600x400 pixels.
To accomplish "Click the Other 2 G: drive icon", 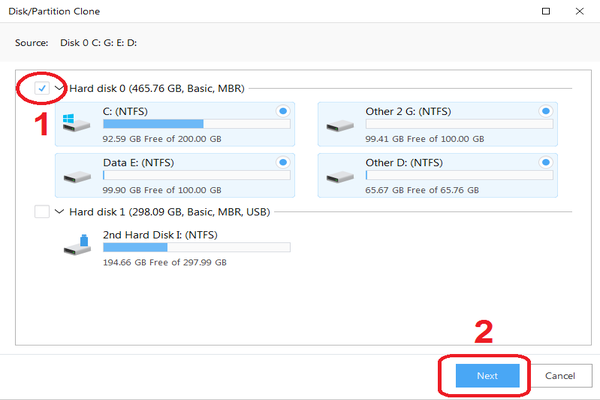I will point(343,124).
